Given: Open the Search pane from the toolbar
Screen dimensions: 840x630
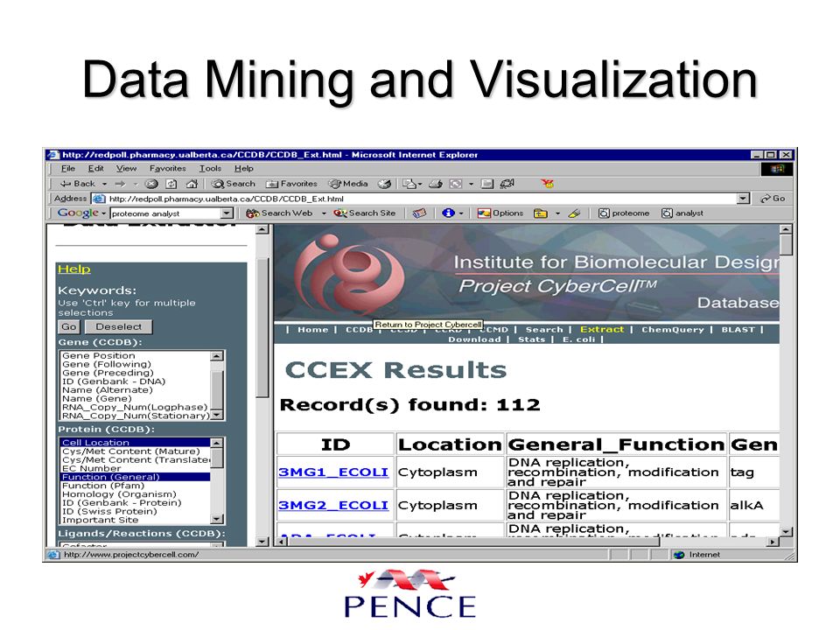Looking at the screenshot, I should [x=233, y=184].
